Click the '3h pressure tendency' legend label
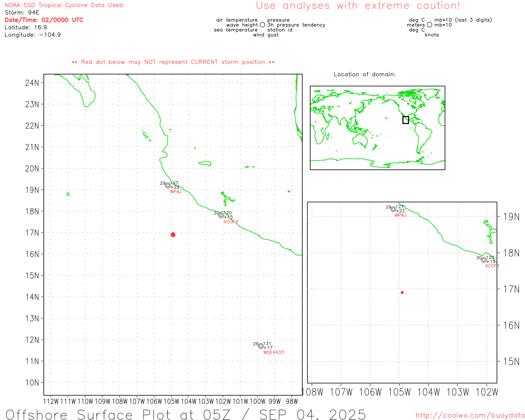This screenshot has width=525, height=420. coord(297,25)
